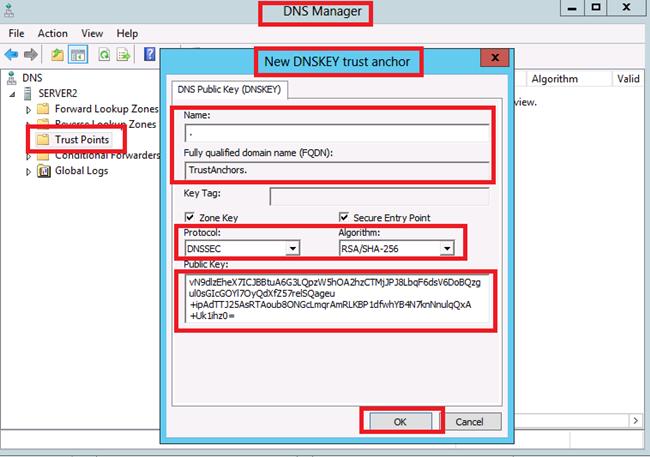Screen dimensions: 650x457
Task: Click the Forward arrow toolbar icon
Action: (x=32, y=54)
